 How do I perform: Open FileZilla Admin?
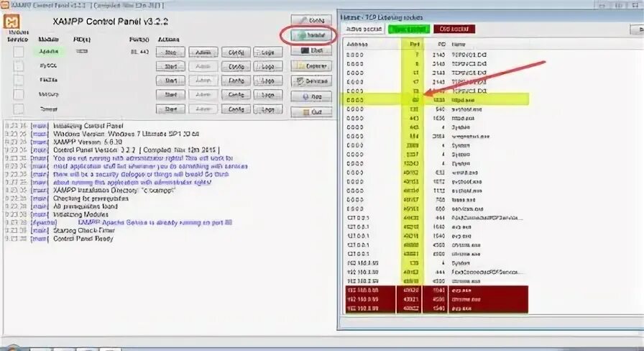(x=203, y=81)
